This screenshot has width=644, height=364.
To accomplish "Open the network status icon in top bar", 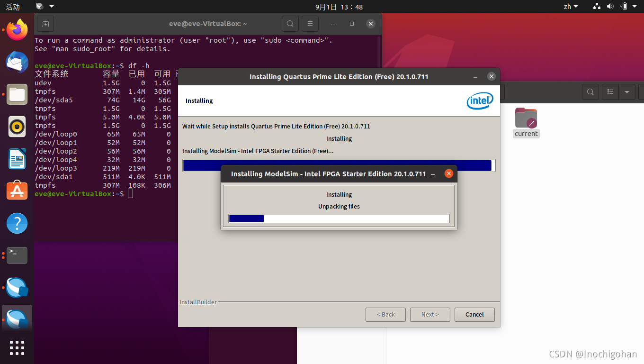I will pos(597,7).
